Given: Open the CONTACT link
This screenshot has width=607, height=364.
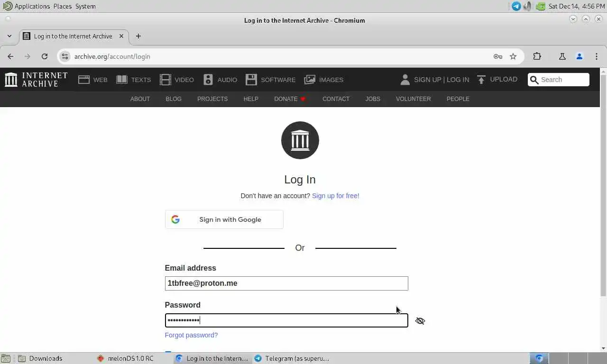Looking at the screenshot, I should coord(336,99).
